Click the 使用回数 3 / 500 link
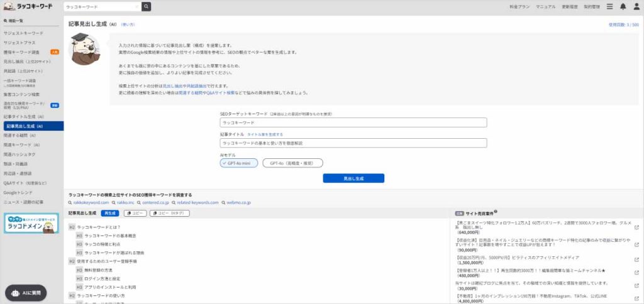This screenshot has width=644, height=304. click(623, 24)
